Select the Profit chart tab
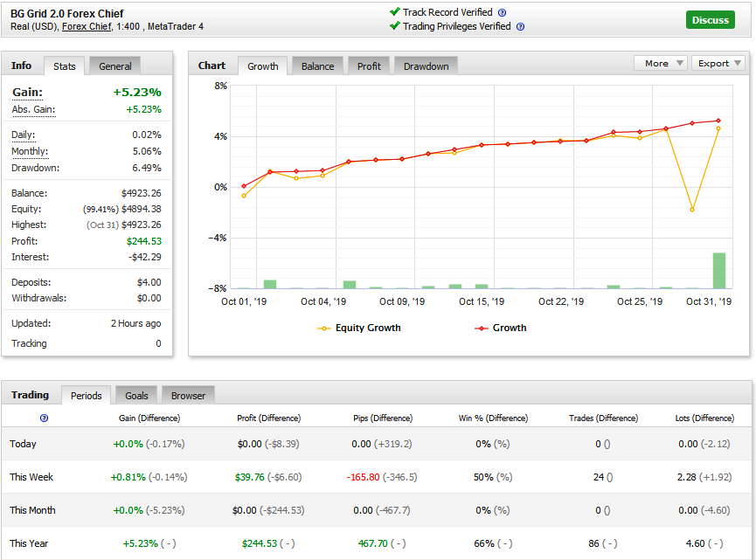Screen dimensions: 756x560 (369, 66)
